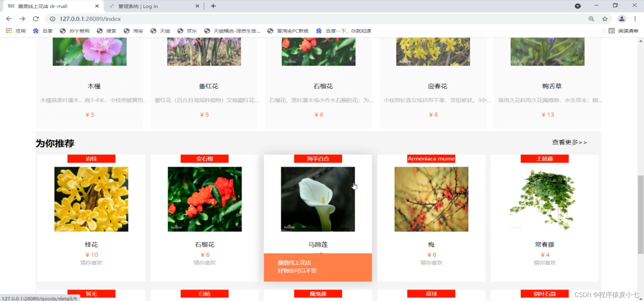The image size is (644, 301).
Task: Click the 迎春花 yellow flower image
Action: pyautogui.click(x=433, y=52)
